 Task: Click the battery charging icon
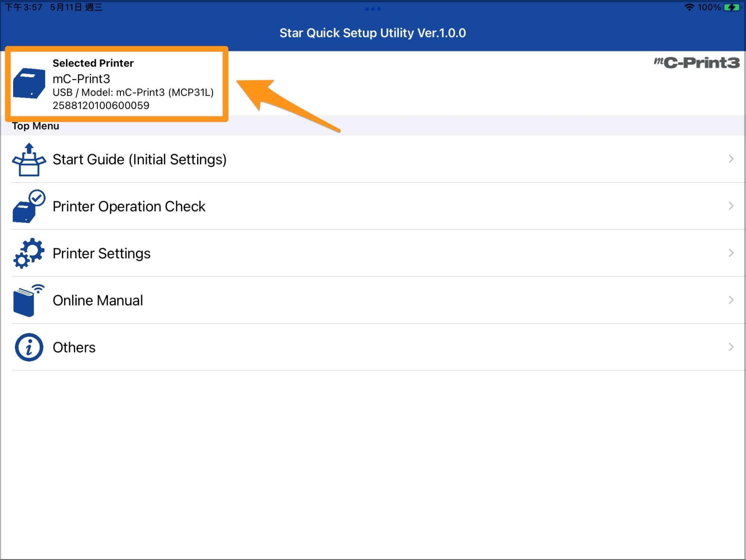click(x=732, y=7)
